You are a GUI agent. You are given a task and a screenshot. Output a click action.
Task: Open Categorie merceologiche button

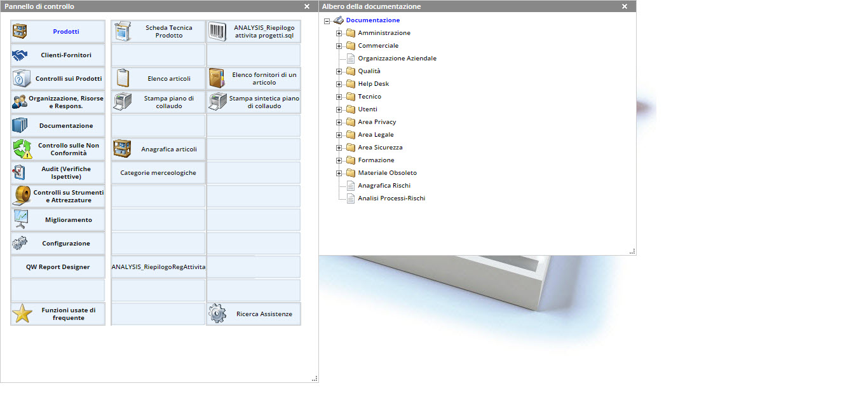coord(158,173)
